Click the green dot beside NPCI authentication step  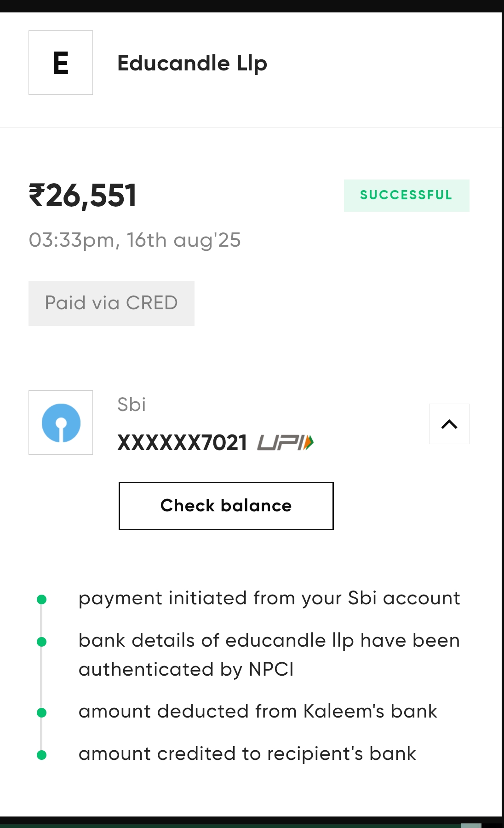[x=41, y=642]
